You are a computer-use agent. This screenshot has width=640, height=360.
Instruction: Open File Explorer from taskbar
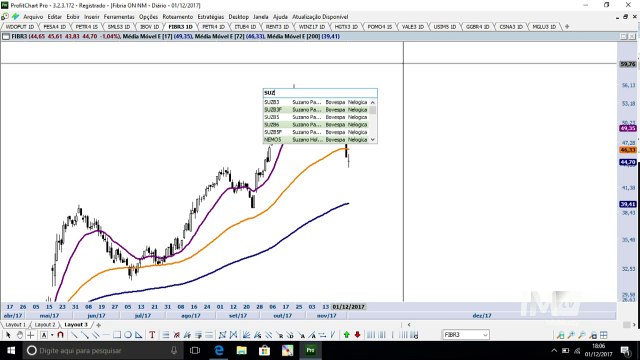(x=242, y=350)
